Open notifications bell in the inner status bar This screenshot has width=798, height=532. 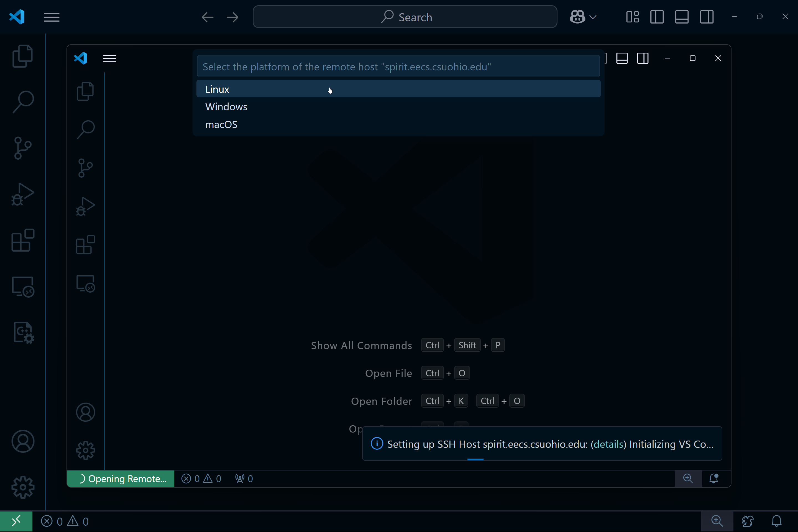tap(714, 479)
